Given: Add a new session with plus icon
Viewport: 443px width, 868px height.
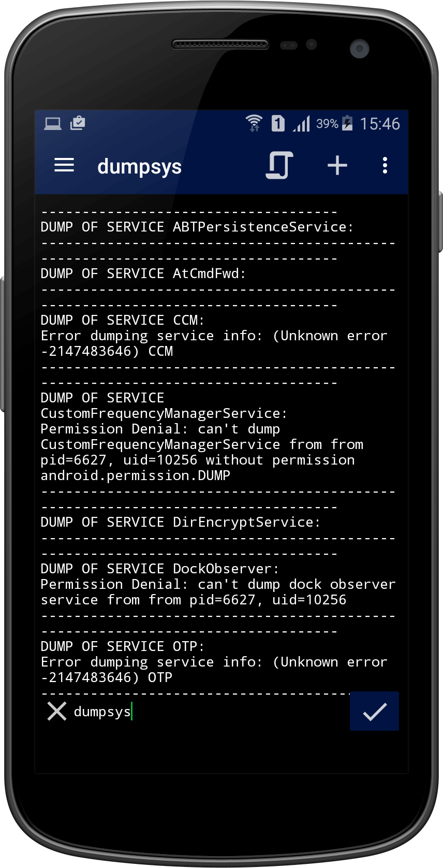Looking at the screenshot, I should pyautogui.click(x=337, y=166).
